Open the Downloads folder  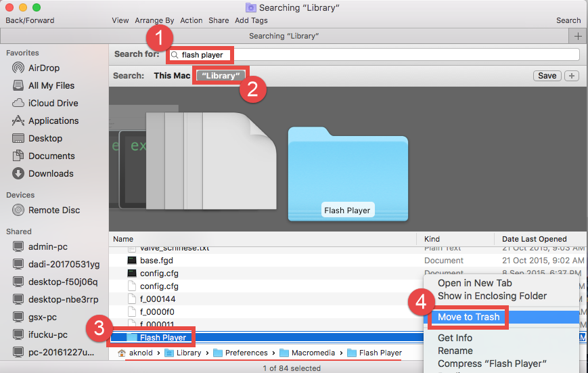pos(43,174)
